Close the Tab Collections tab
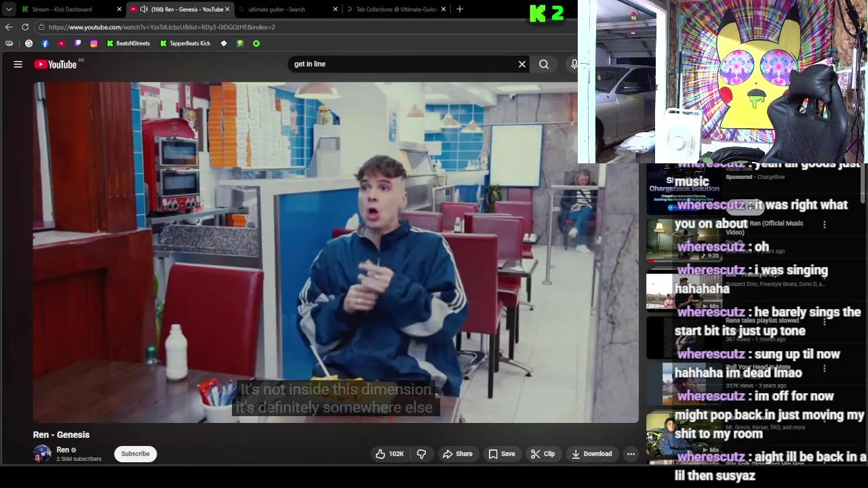The image size is (868, 488). click(x=443, y=9)
